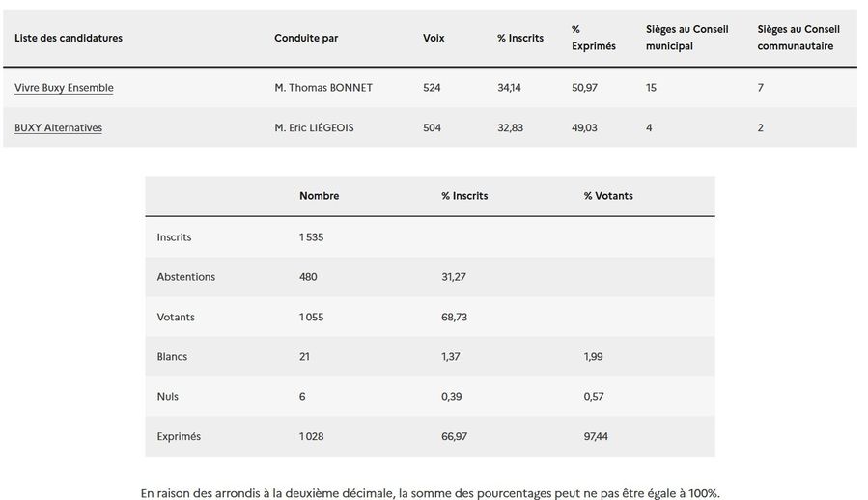Open the BUXY Alternatives list link
The width and height of the screenshot is (868, 500).
pos(58,127)
